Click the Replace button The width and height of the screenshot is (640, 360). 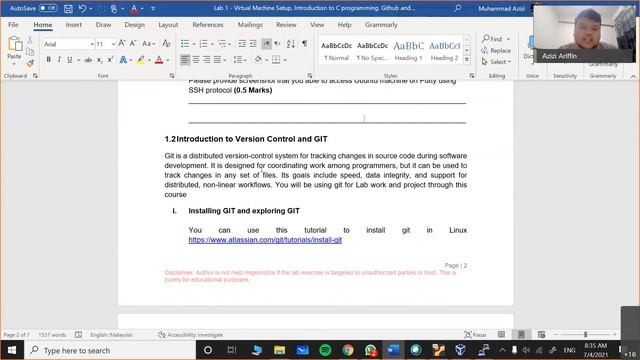tap(496, 51)
